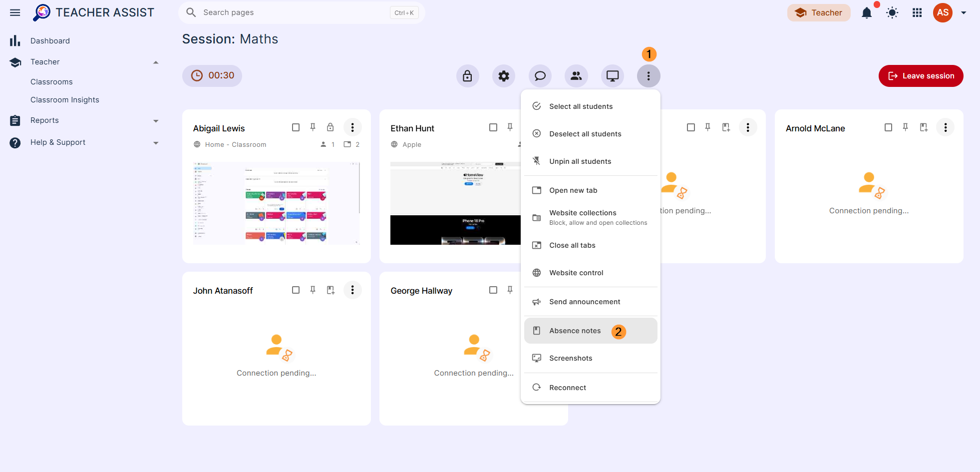980x472 pixels.
Task: Open account dropdown arrow next to AS
Action: (x=964, y=13)
